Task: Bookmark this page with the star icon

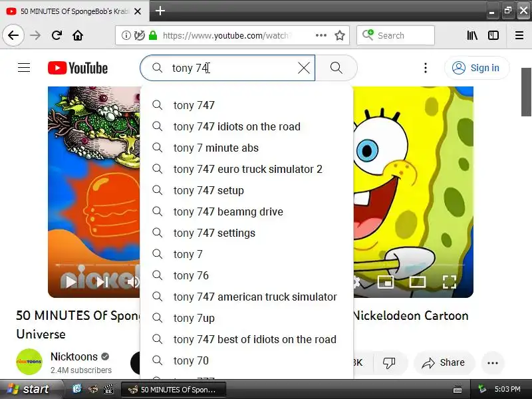Action: point(340,35)
